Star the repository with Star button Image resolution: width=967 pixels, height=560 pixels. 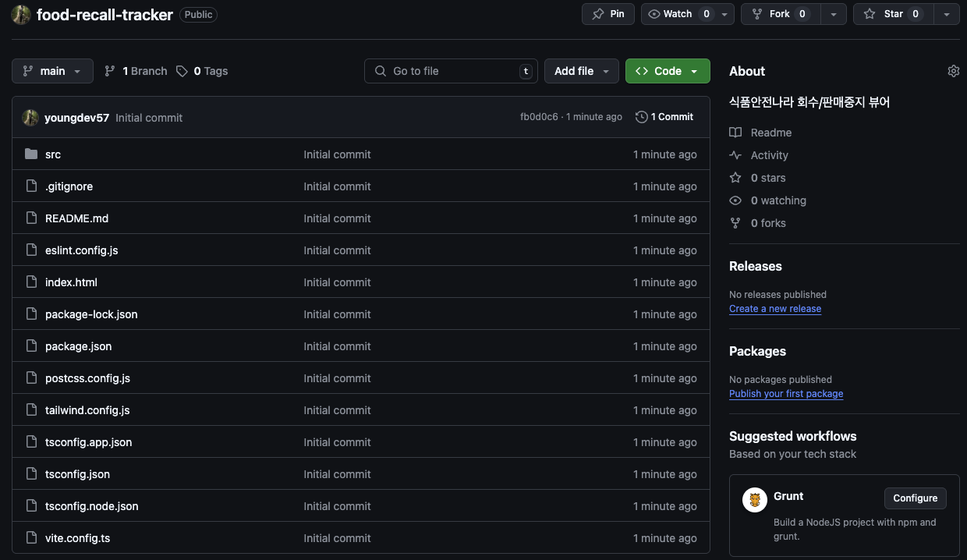(894, 14)
